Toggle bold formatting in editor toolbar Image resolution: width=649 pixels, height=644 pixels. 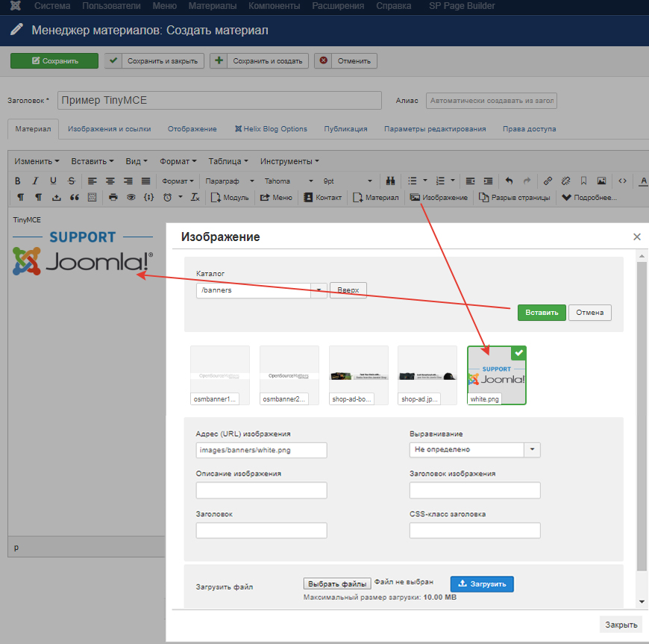pos(17,181)
